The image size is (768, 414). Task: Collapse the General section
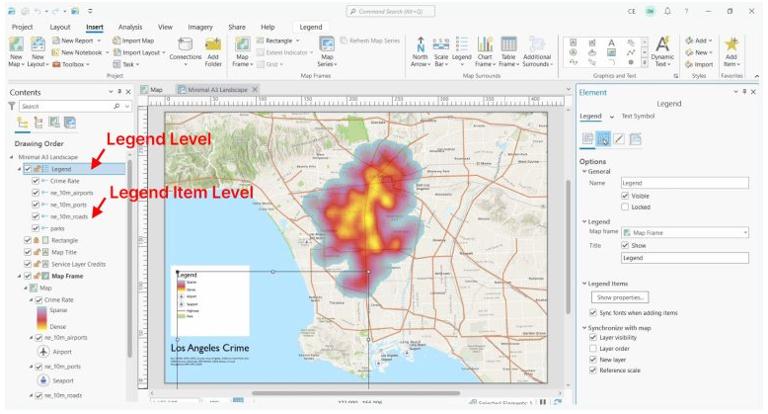tap(584, 171)
